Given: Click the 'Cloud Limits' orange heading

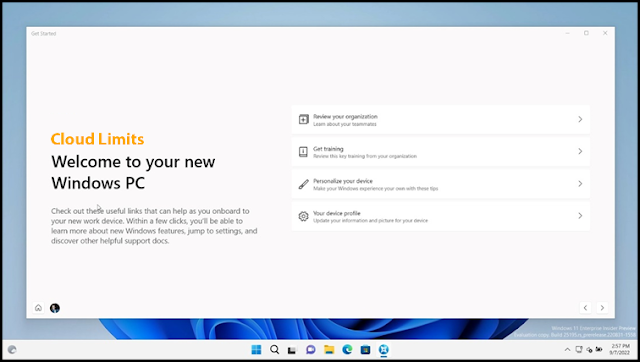Looking at the screenshot, I should pyautogui.click(x=97, y=139).
